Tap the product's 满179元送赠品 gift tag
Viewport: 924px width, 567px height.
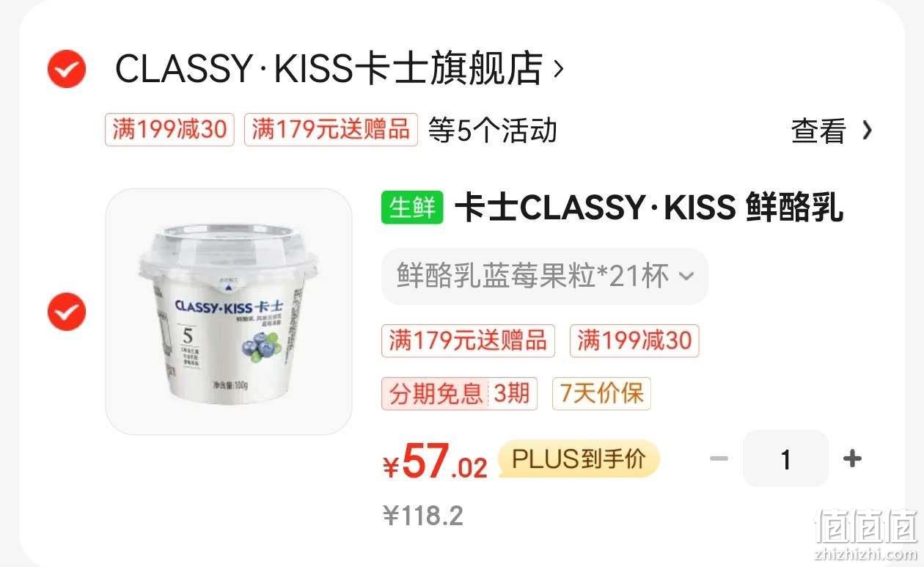click(x=468, y=341)
